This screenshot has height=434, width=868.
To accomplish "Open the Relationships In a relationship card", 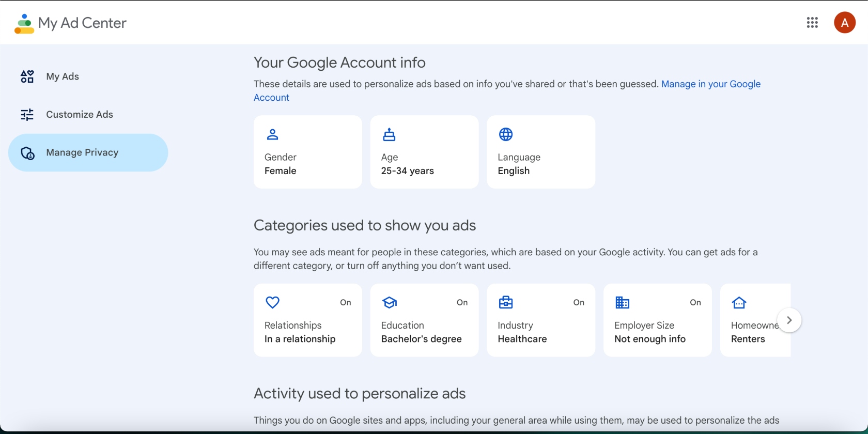I will (x=308, y=320).
